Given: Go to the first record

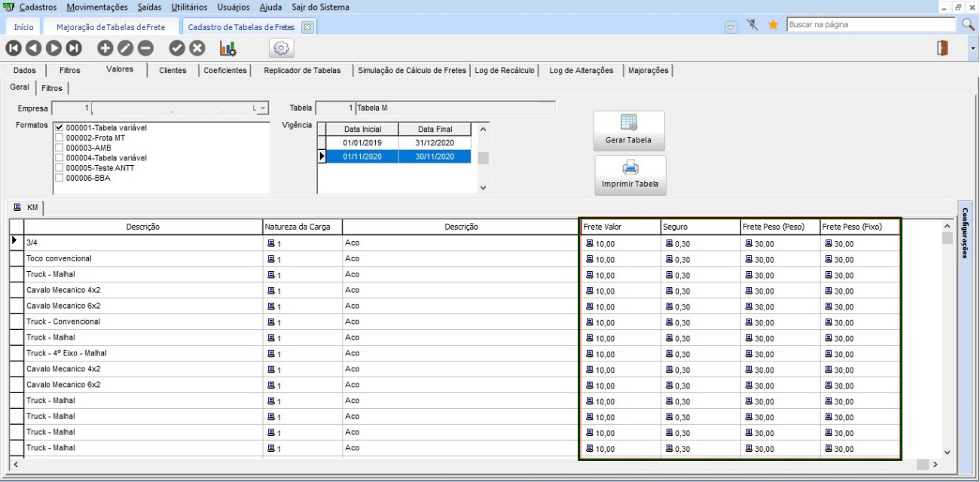Looking at the screenshot, I should click(13, 48).
